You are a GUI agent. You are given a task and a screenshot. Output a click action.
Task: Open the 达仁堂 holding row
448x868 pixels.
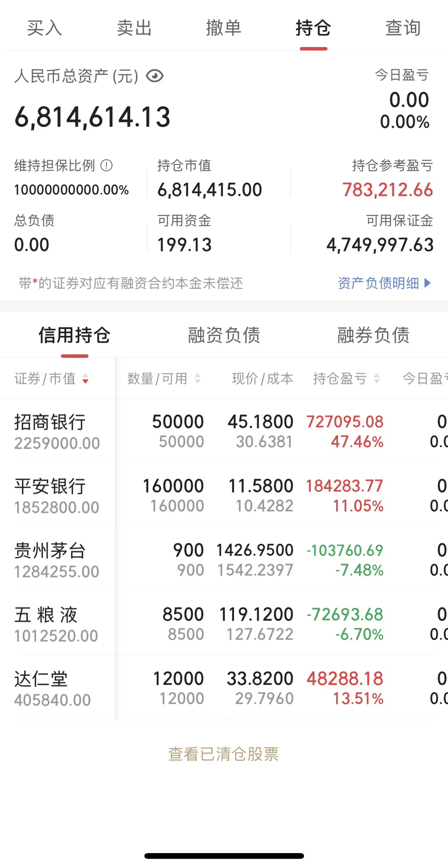click(x=224, y=688)
